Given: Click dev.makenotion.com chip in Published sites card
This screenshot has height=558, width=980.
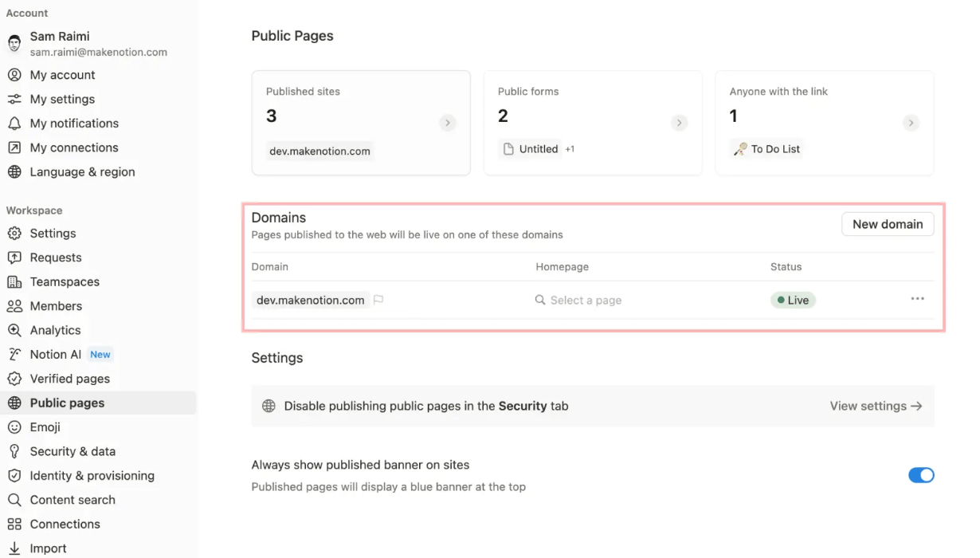Looking at the screenshot, I should tap(319, 151).
